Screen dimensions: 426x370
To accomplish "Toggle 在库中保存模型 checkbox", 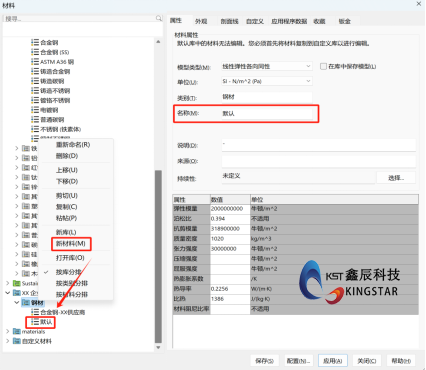I will [x=323, y=66].
